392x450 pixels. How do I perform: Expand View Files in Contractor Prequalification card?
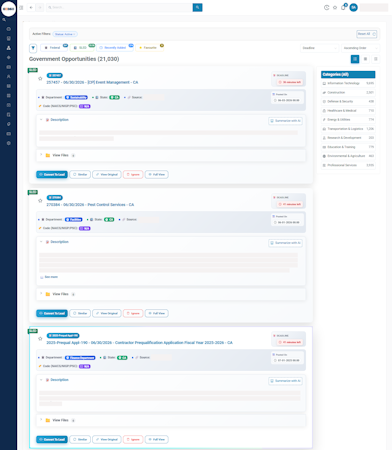tap(41, 420)
